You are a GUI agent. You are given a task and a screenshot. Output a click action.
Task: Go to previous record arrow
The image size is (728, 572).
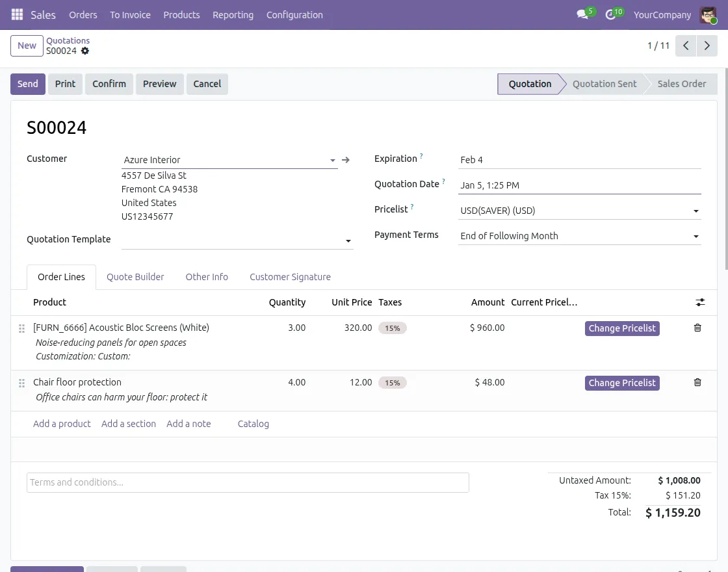click(686, 45)
